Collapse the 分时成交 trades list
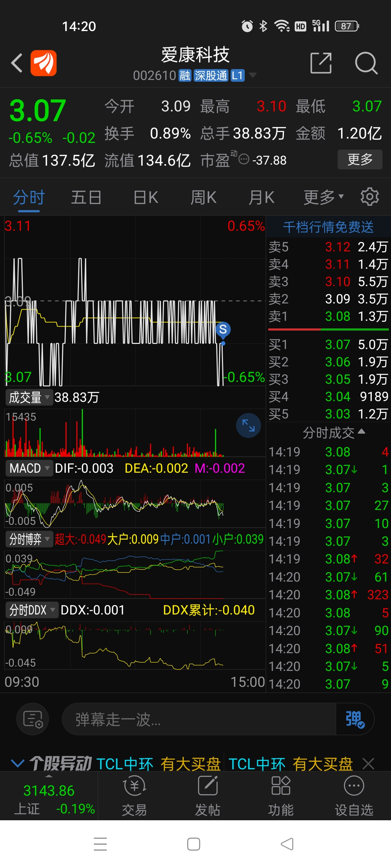 [x=334, y=433]
